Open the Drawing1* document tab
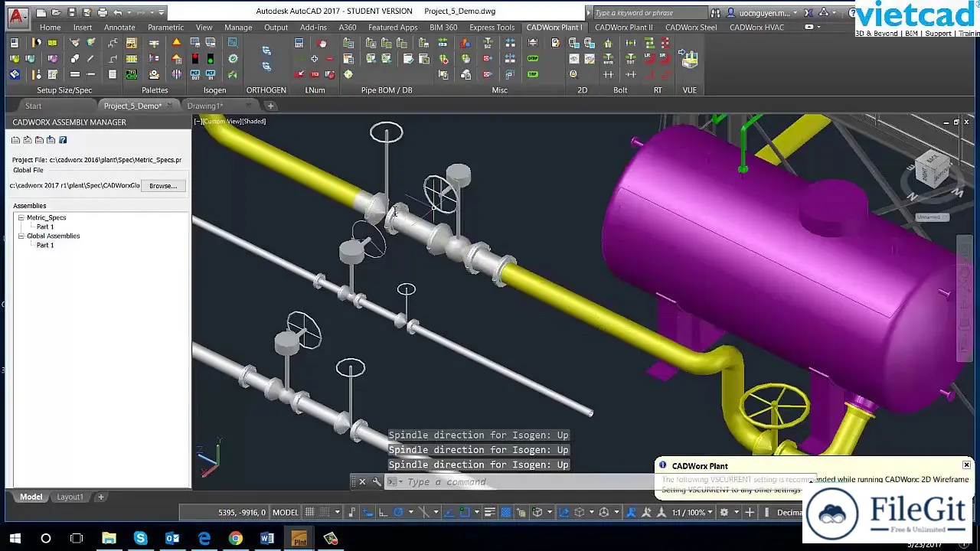The image size is (980, 551). (204, 106)
